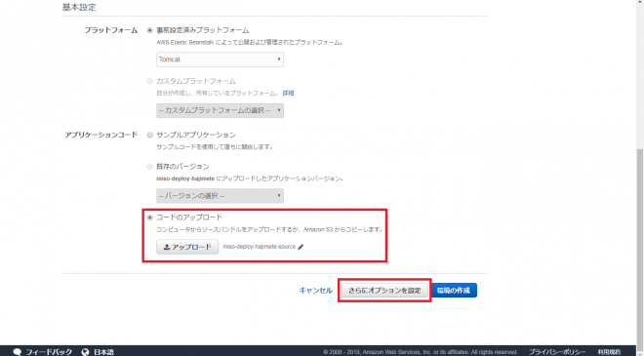
Task: Click the フィードバック speech bubble icon
Action: 18,352
